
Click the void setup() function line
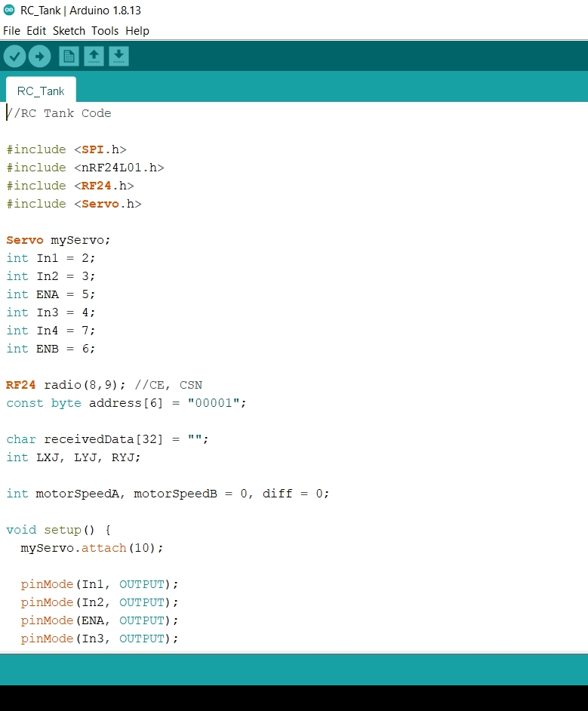(x=59, y=530)
